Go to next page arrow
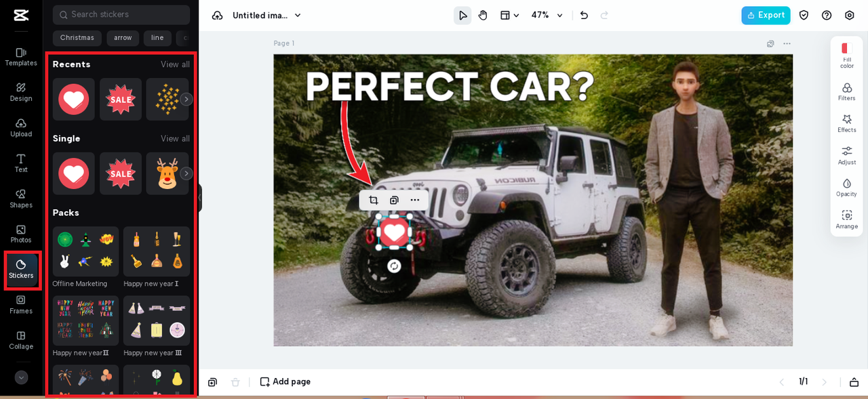The height and width of the screenshot is (399, 868). (825, 382)
